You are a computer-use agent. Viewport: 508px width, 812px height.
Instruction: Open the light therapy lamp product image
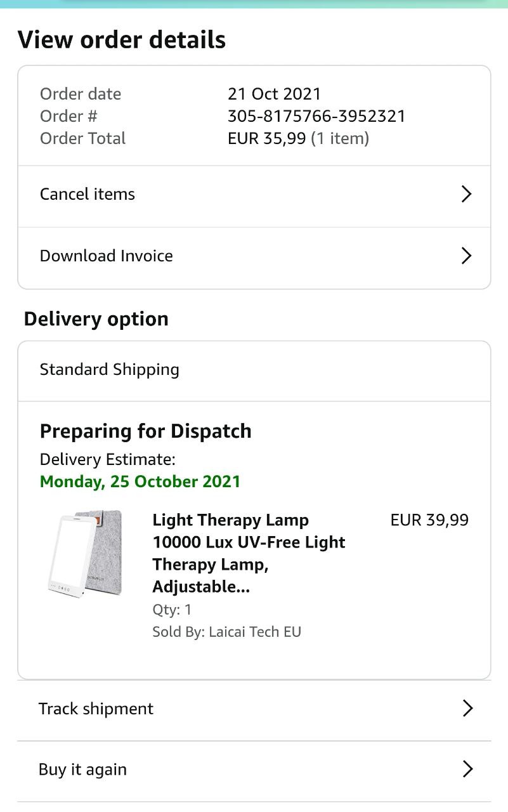coord(86,553)
